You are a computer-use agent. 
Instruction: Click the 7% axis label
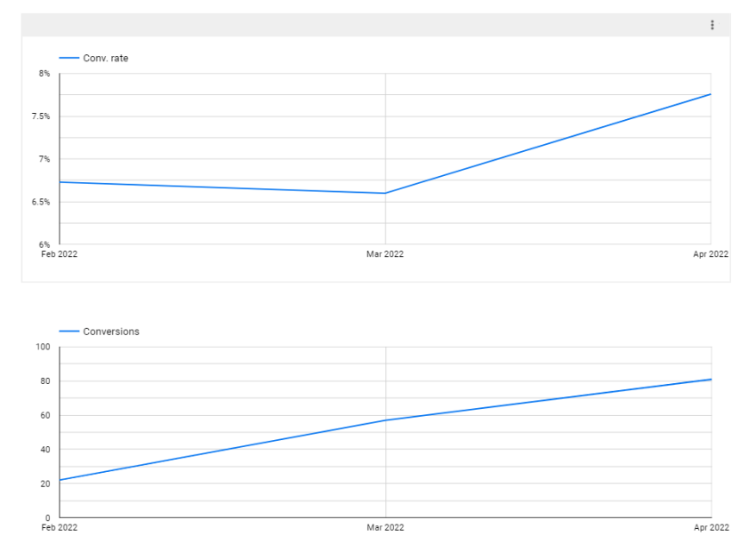44,159
